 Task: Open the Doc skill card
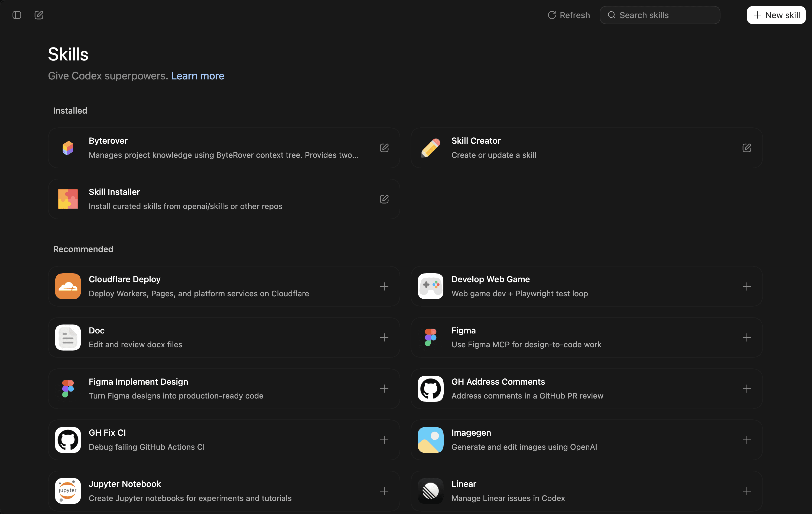(x=202, y=338)
